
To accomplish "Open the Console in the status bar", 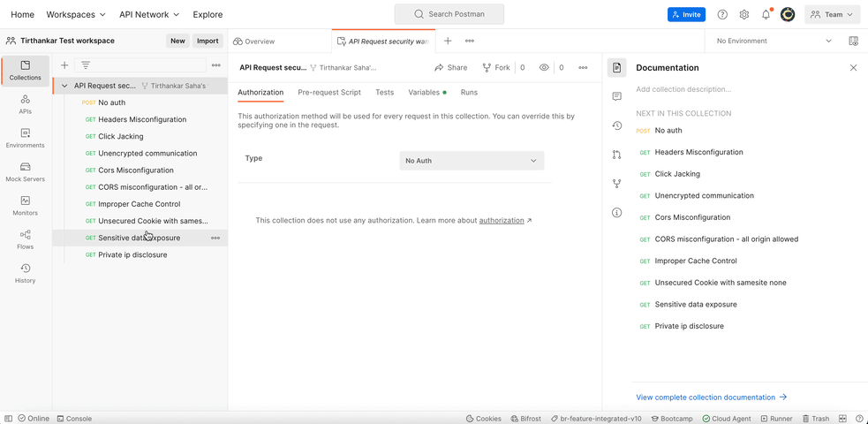I will [74, 419].
